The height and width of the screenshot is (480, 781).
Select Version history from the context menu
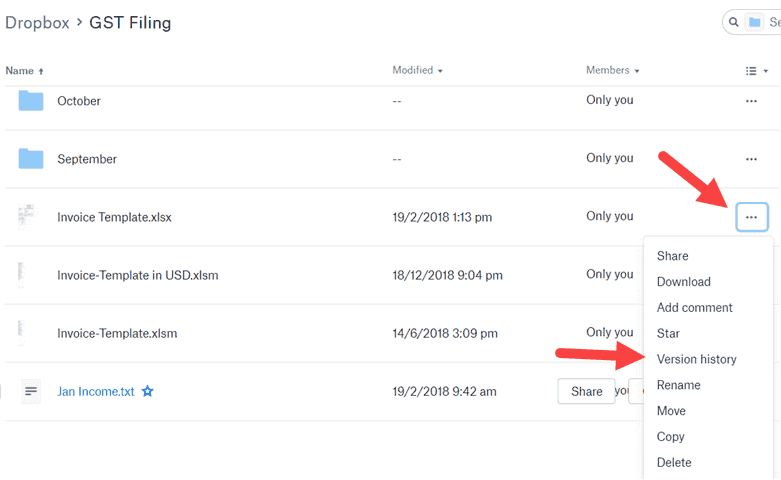click(x=696, y=359)
